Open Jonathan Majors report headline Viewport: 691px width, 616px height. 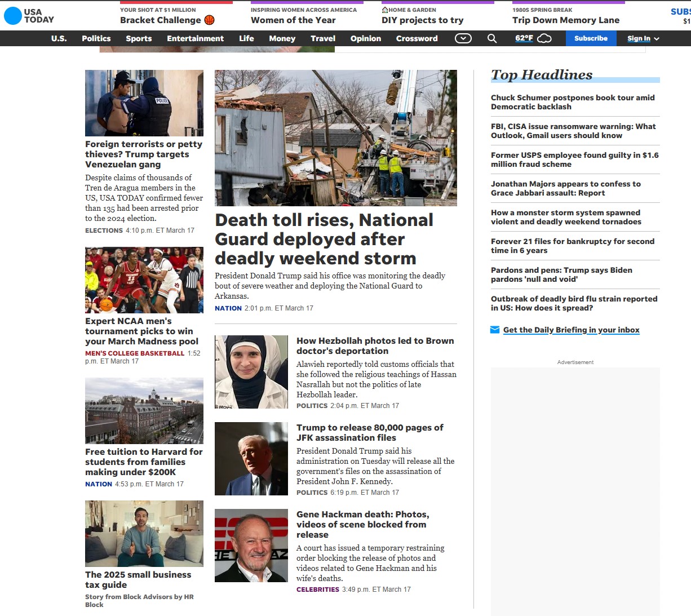[x=566, y=188]
